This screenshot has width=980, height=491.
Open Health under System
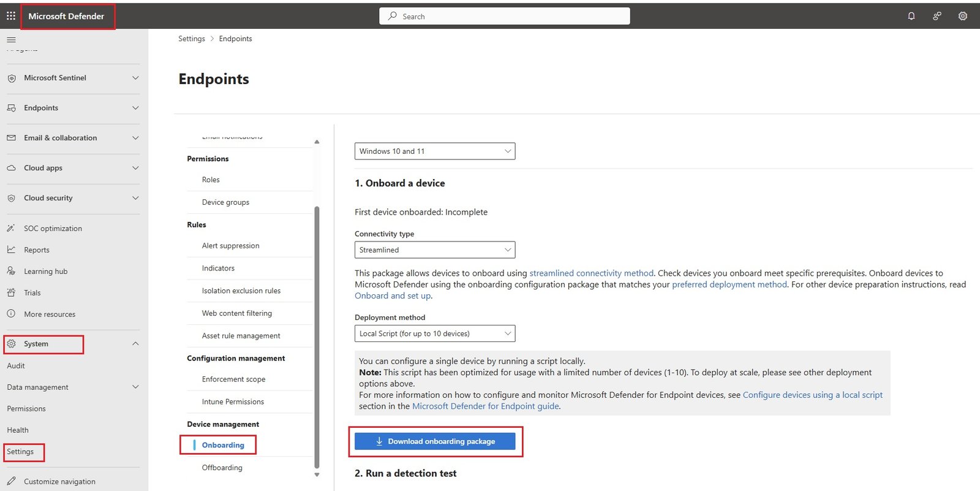pos(18,430)
